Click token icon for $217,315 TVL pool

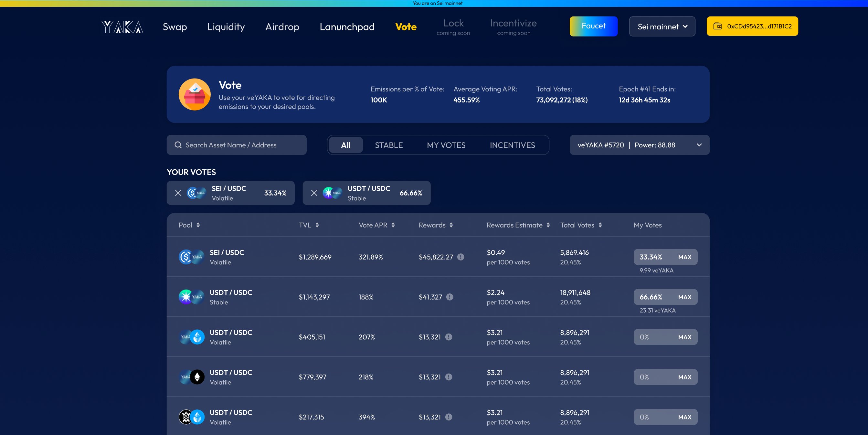[191, 417]
